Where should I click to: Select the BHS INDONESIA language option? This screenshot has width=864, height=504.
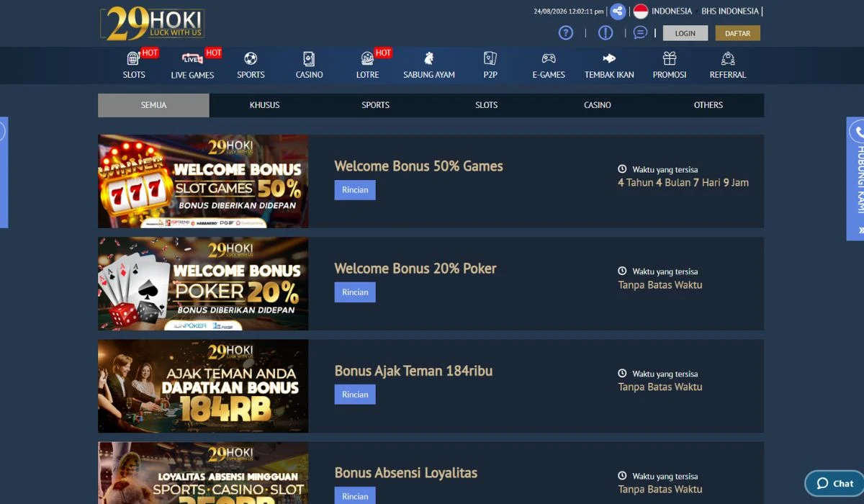coord(730,12)
